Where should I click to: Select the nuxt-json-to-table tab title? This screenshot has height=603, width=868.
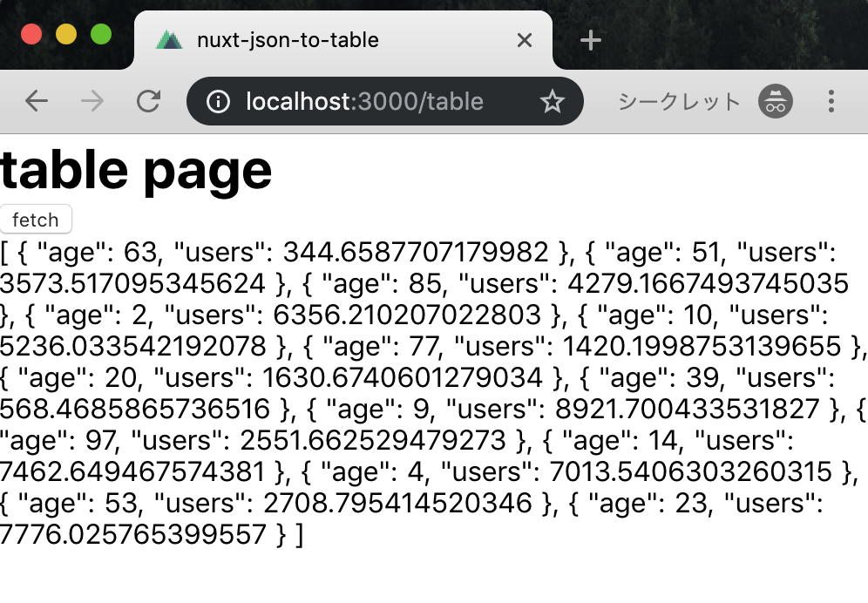click(288, 40)
